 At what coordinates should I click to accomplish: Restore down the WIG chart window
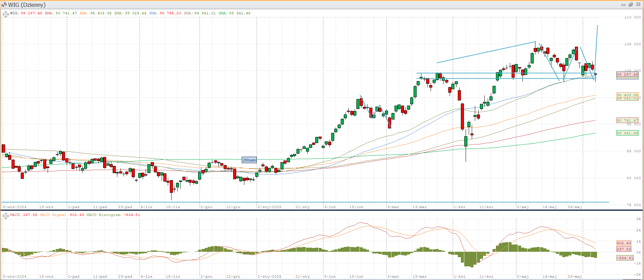(x=630, y=5)
